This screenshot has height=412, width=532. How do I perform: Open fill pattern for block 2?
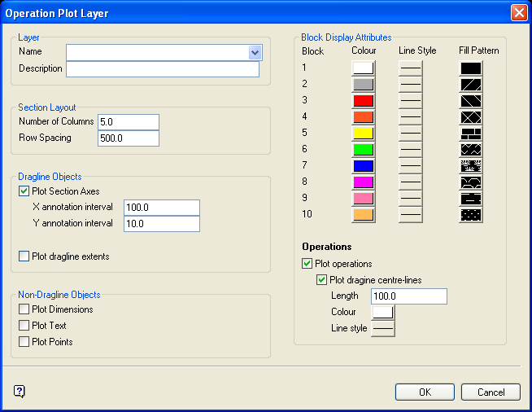click(471, 85)
